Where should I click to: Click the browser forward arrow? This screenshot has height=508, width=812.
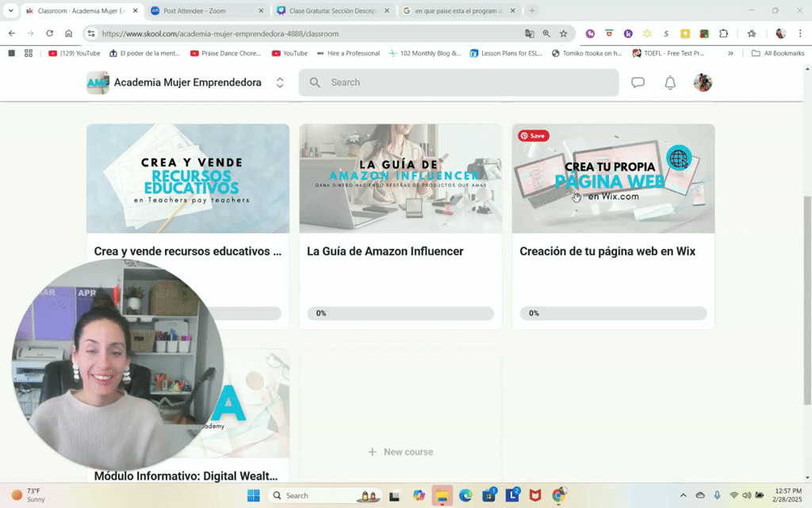coord(31,33)
